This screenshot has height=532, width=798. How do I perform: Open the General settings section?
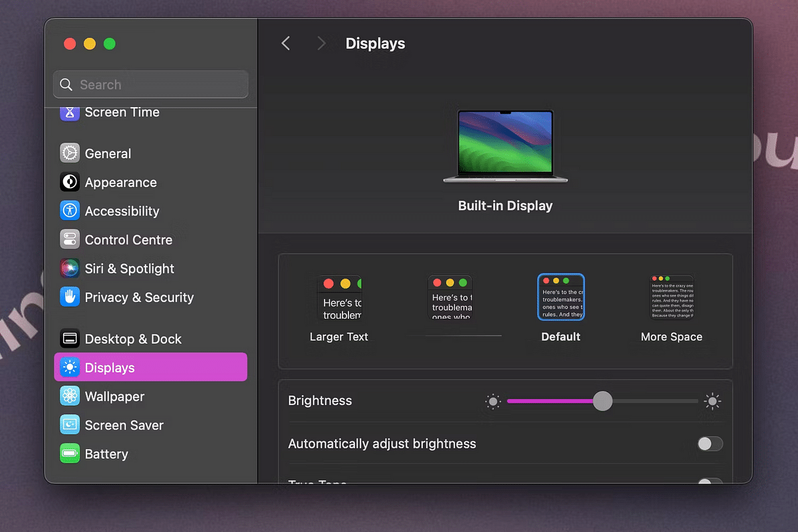[107, 153]
